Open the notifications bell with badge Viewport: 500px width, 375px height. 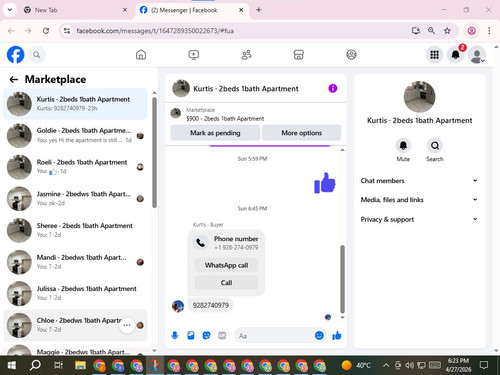pos(456,55)
